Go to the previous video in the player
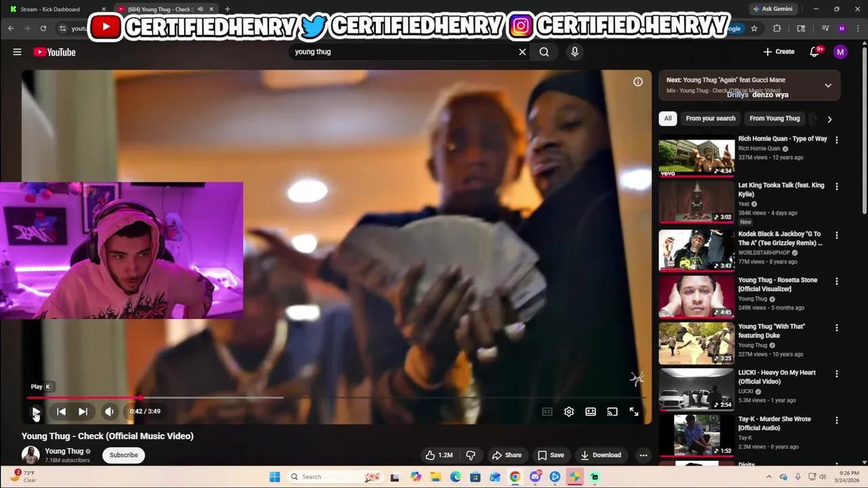The width and height of the screenshot is (868, 488). (61, 411)
